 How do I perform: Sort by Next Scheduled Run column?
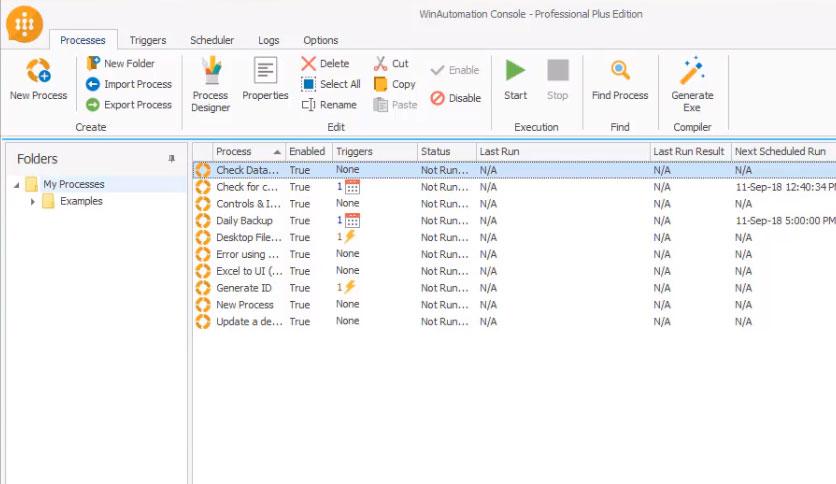point(783,151)
